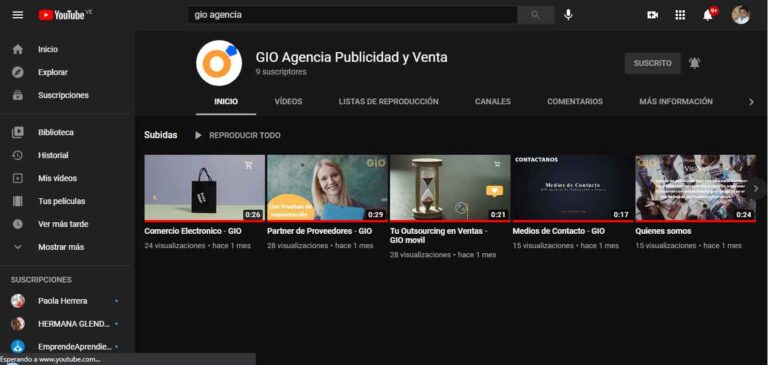
Task: Click the SUSCRIPCIONES sidebar heading
Action: pos(41,280)
